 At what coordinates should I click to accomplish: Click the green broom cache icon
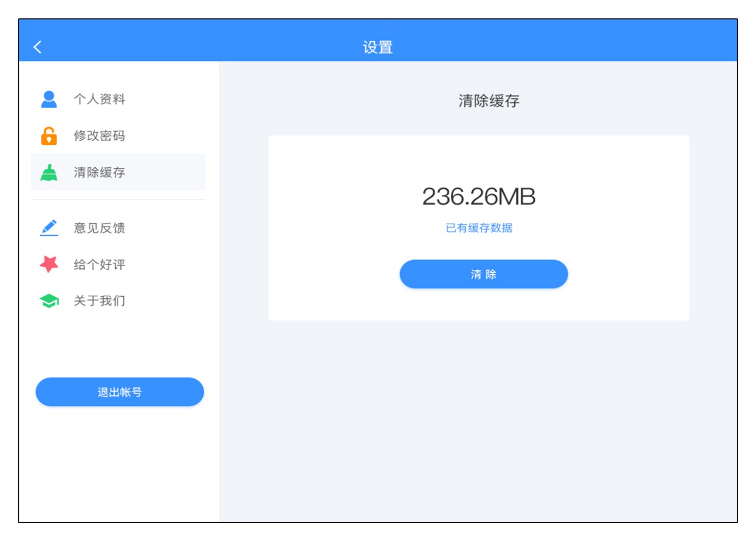49,172
